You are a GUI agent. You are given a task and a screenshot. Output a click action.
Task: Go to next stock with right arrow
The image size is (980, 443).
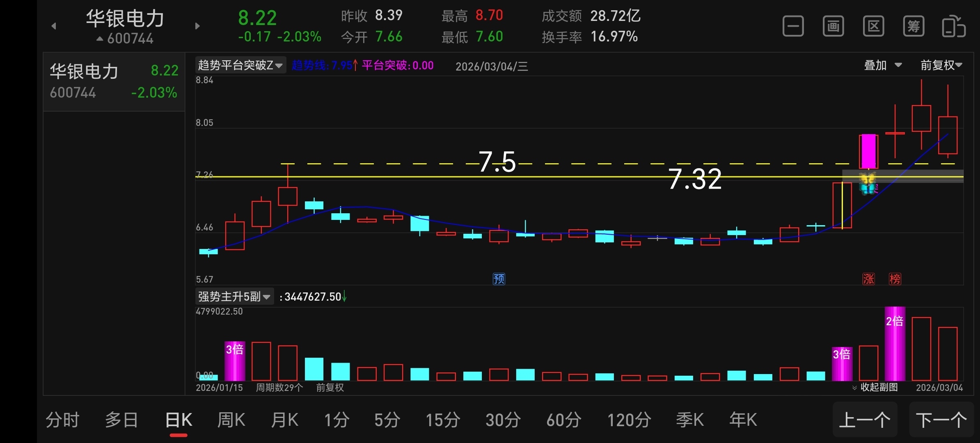(197, 26)
